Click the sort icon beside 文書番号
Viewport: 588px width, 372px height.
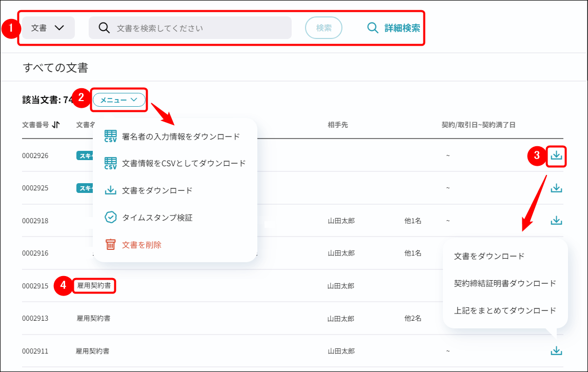coord(56,125)
